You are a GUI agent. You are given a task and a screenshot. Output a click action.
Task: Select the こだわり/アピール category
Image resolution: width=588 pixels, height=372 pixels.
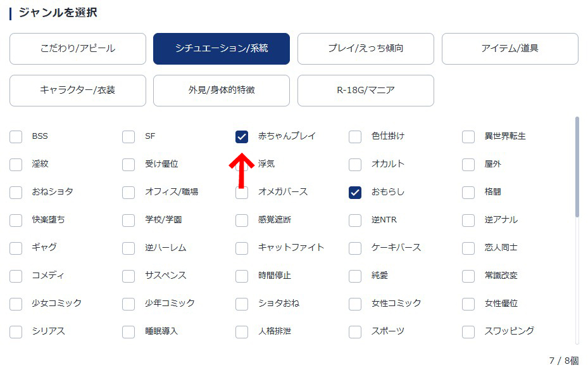click(77, 49)
